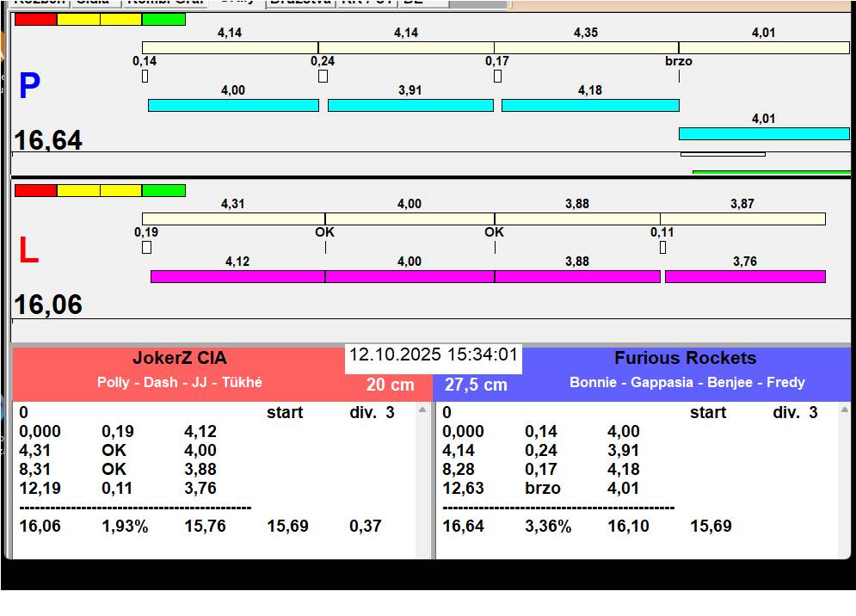The width and height of the screenshot is (856, 616).
Task: Click the 4,18 cell in Furious Rockets table
Action: (623, 469)
